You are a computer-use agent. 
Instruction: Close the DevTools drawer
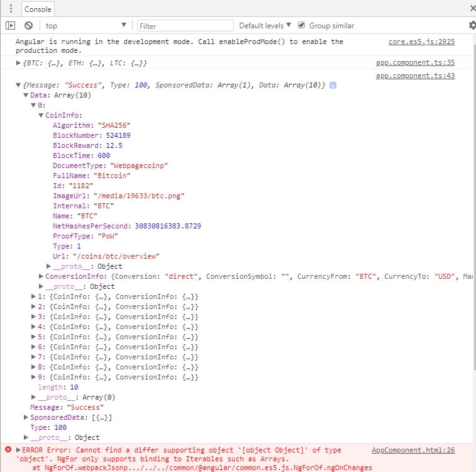point(473,8)
